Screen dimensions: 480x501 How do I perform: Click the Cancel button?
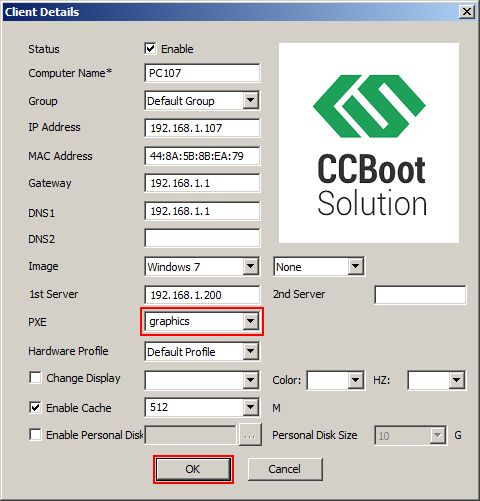tap(285, 469)
